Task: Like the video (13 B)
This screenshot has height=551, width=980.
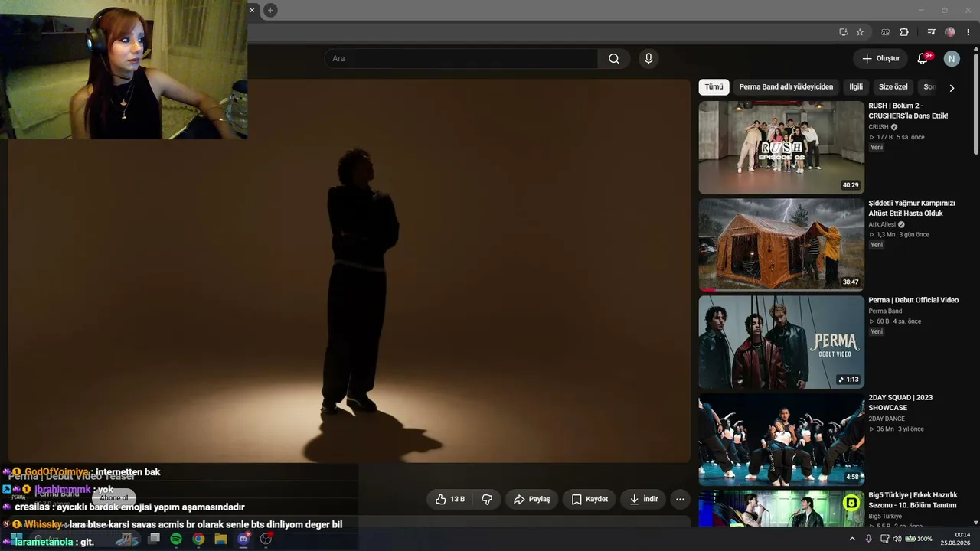Action: point(449,499)
